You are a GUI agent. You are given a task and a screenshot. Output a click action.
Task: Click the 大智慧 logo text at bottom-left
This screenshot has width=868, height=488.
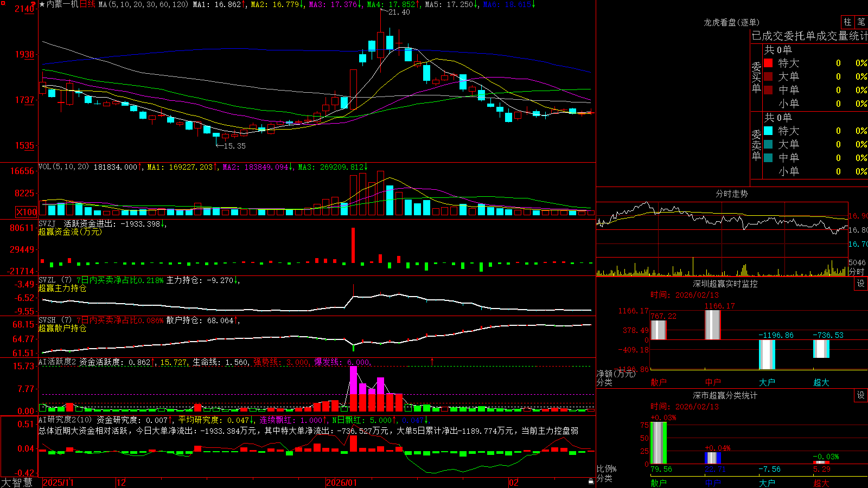[x=17, y=483]
